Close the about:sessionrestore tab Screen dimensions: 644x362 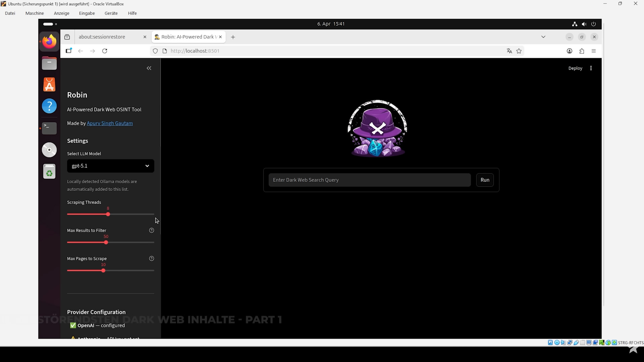tap(145, 37)
